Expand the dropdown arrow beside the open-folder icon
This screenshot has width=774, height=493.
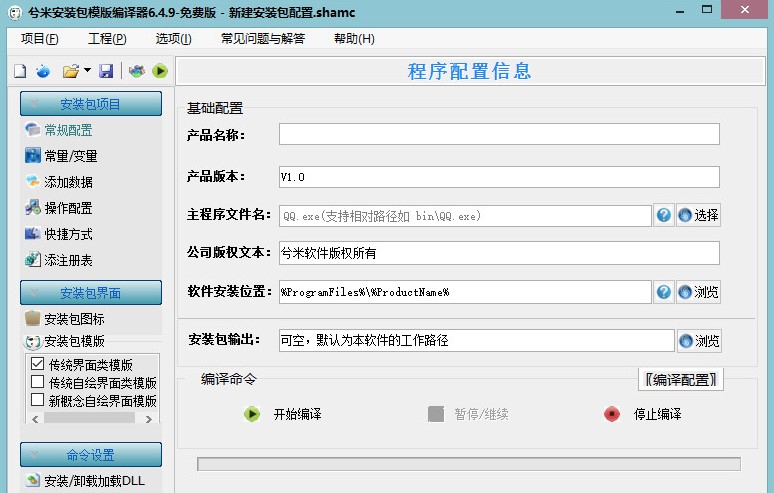pos(87,70)
